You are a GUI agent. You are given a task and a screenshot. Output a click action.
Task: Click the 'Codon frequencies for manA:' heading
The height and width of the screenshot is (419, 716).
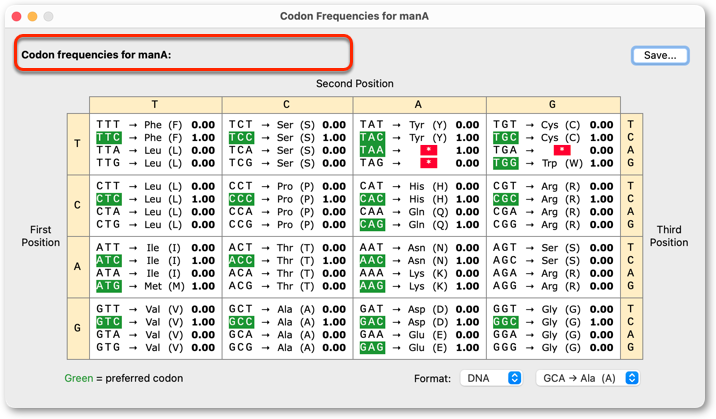tap(96, 55)
